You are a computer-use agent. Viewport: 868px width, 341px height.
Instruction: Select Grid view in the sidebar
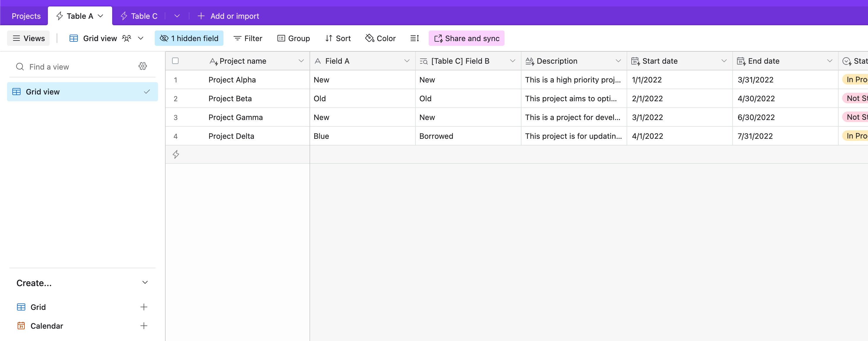pyautogui.click(x=82, y=92)
